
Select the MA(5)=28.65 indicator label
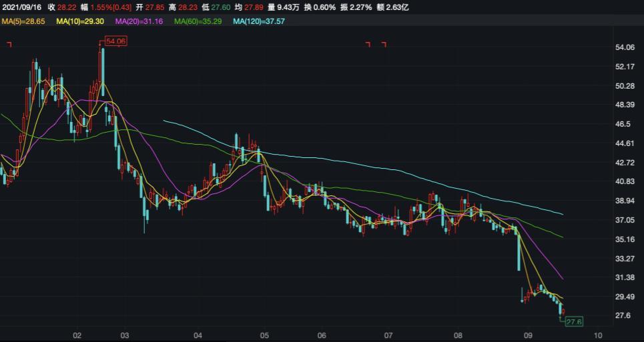(x=23, y=21)
